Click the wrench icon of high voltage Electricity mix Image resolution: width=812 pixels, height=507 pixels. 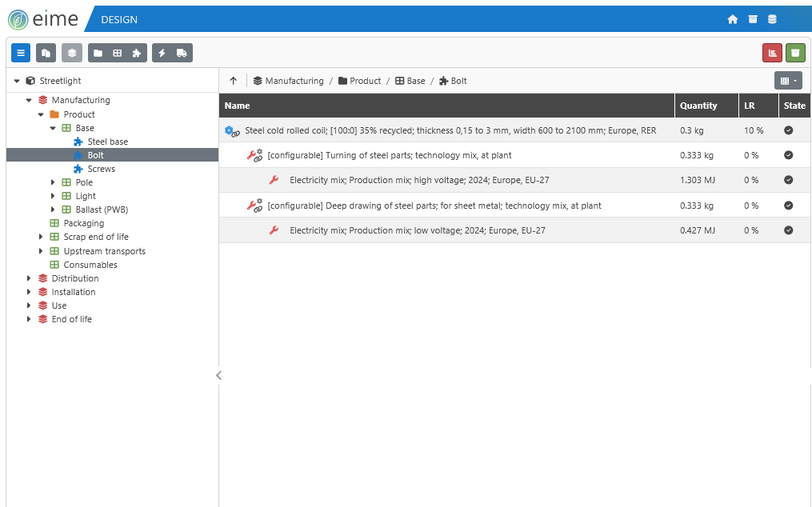(x=274, y=180)
